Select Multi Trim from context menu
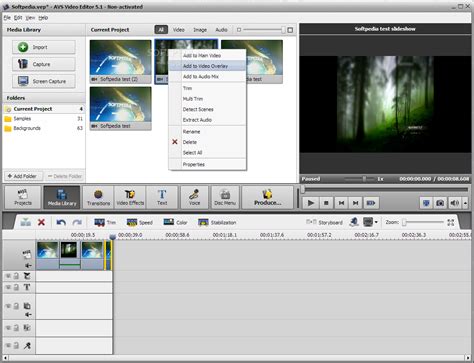The image size is (474, 363). click(207, 99)
